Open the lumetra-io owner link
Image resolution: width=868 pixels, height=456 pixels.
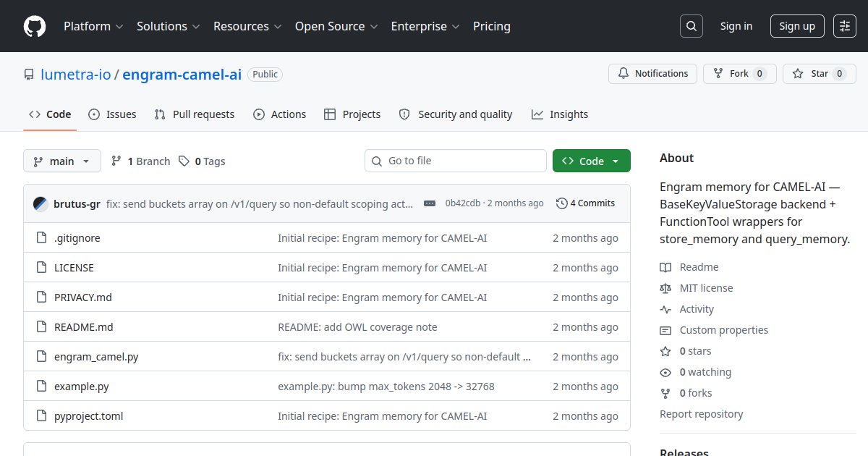76,75
